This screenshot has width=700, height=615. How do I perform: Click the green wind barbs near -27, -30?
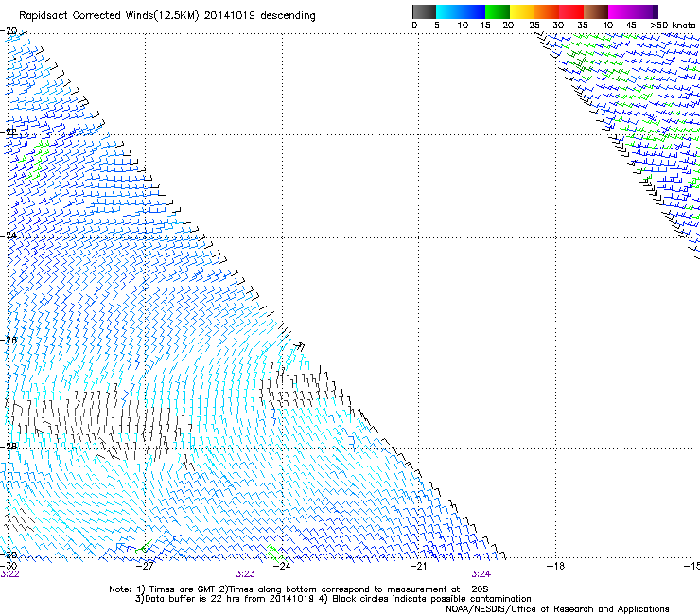(144, 547)
